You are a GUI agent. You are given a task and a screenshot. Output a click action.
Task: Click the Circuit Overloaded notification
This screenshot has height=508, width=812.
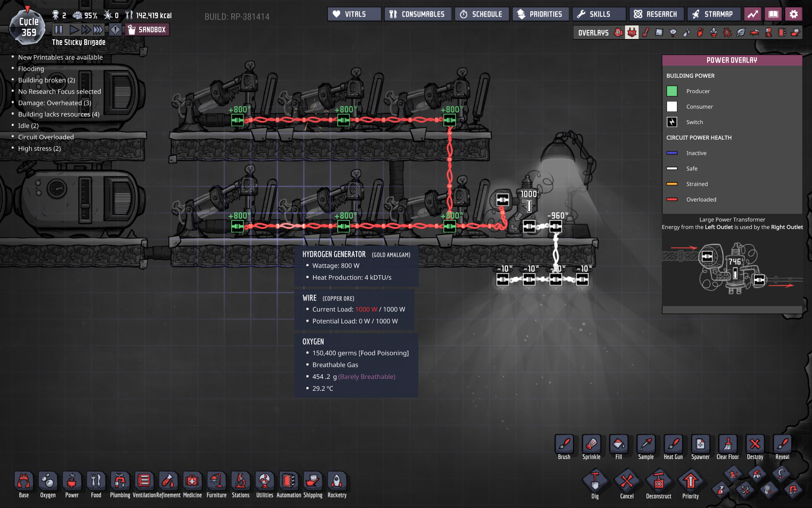pos(46,137)
